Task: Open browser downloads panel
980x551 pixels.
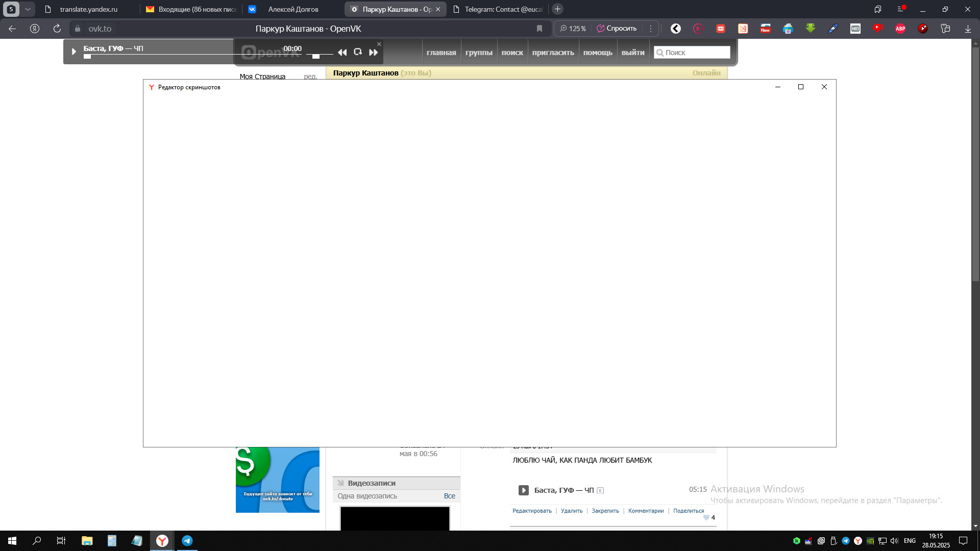Action: pos(968,29)
